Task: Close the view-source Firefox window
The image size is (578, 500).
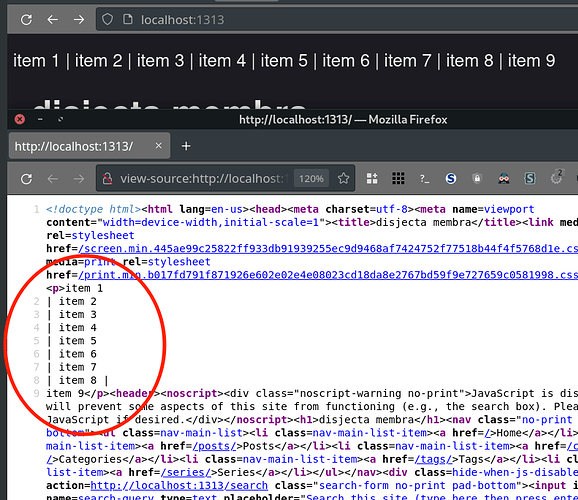Action: pyautogui.click(x=20, y=119)
